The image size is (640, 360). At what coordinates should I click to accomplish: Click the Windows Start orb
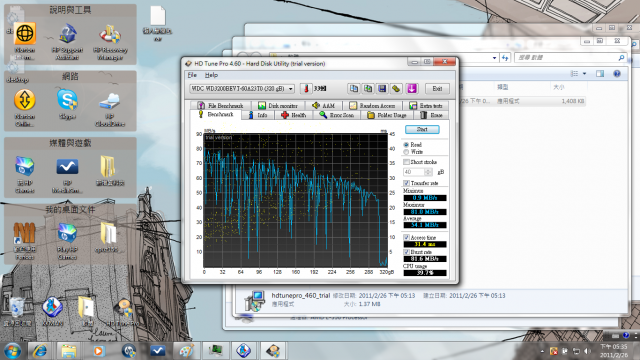[12, 351]
